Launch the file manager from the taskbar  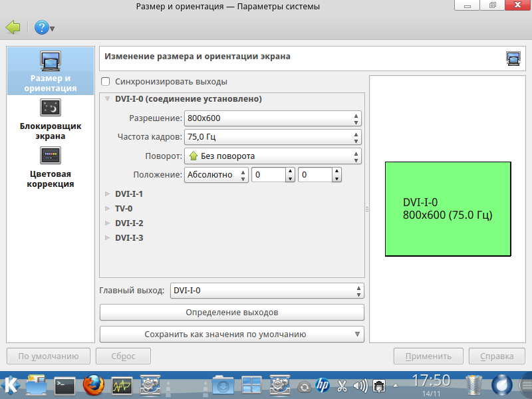(37, 386)
